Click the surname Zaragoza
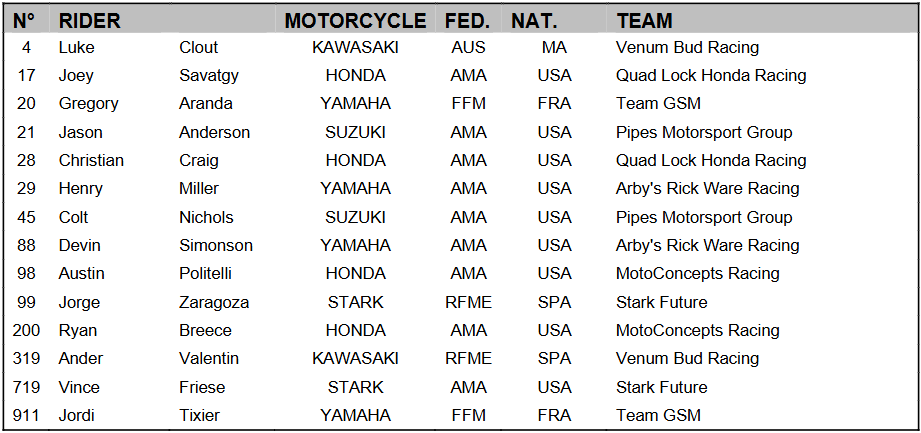The height and width of the screenshot is (433, 921). 214,302
